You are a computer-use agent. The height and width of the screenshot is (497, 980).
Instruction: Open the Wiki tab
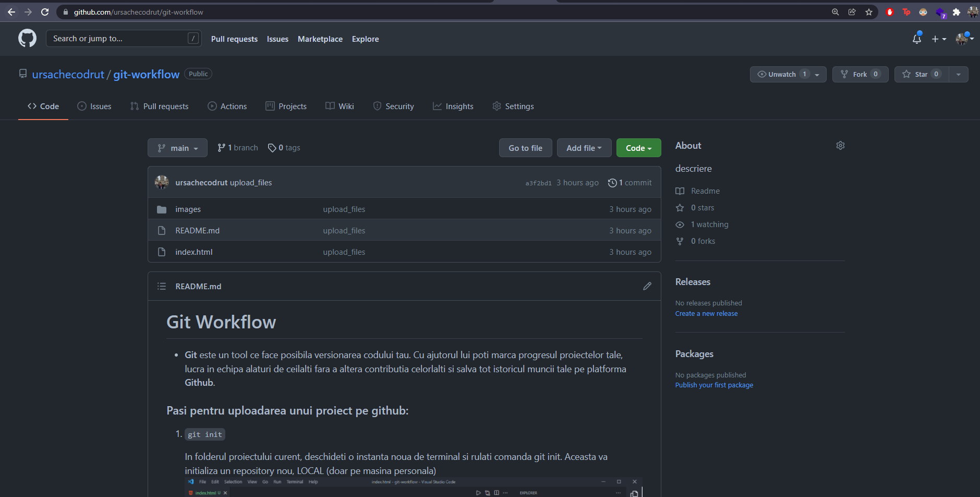point(340,106)
